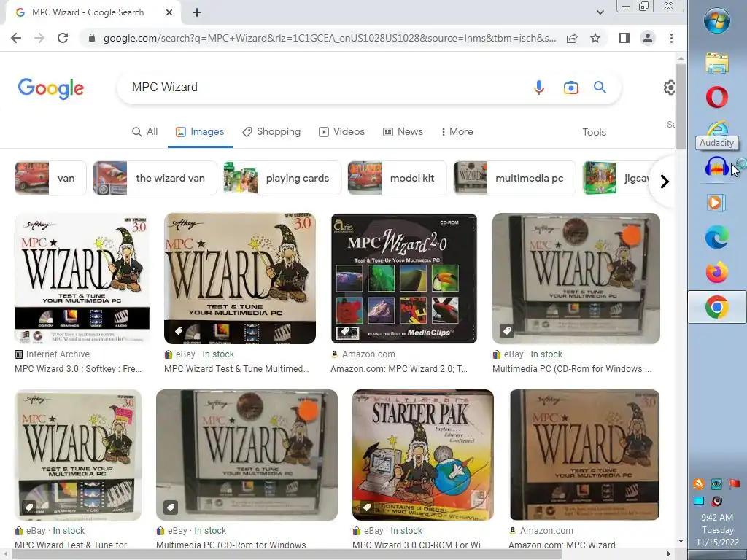Open Amazon.com: MPC Wizard 2.0 link

pyautogui.click(x=399, y=369)
